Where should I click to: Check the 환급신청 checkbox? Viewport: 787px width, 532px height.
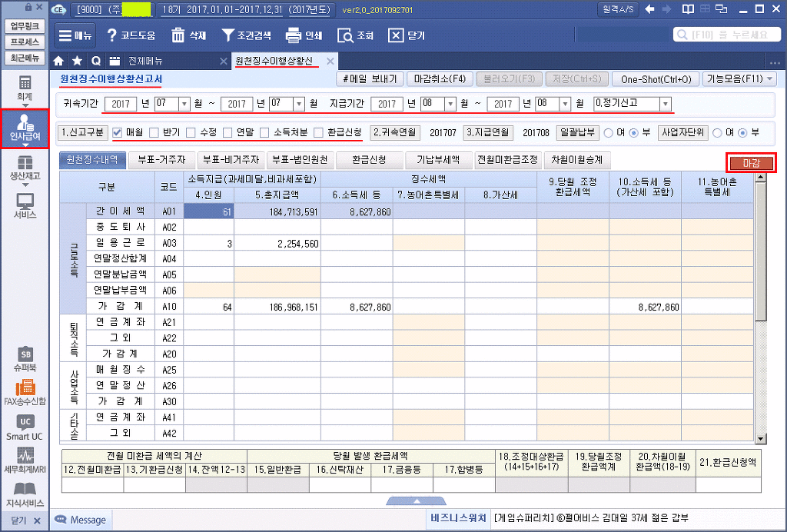(318, 132)
